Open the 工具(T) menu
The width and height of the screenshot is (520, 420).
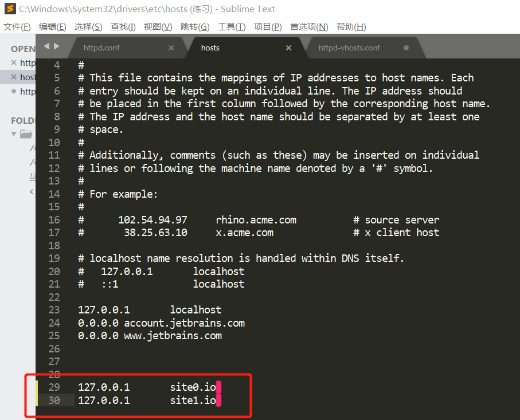pos(232,27)
